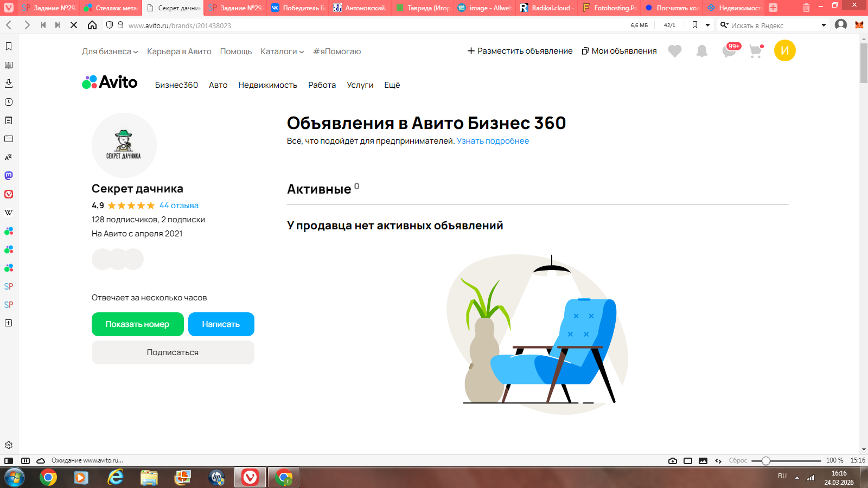Switch to the Fotohosting tab
868x488 pixels.
tap(609, 8)
